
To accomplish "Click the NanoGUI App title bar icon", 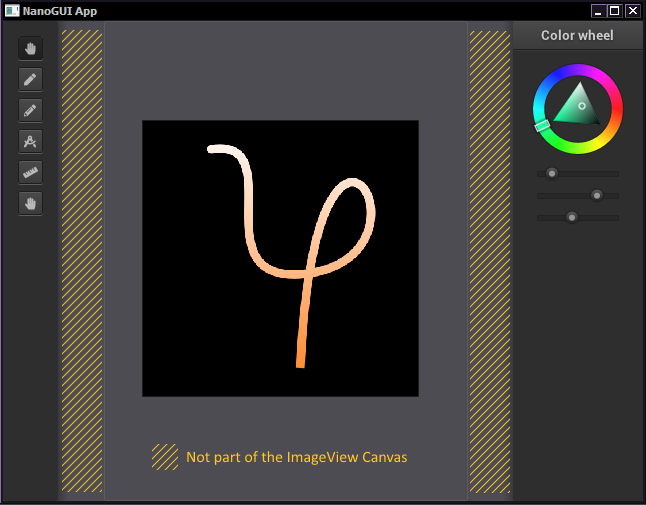I will (12, 11).
